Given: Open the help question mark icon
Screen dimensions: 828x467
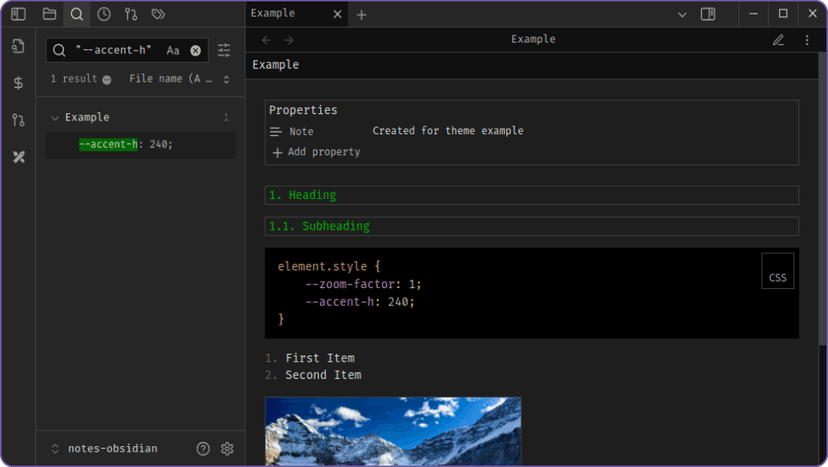Looking at the screenshot, I should pyautogui.click(x=203, y=449).
